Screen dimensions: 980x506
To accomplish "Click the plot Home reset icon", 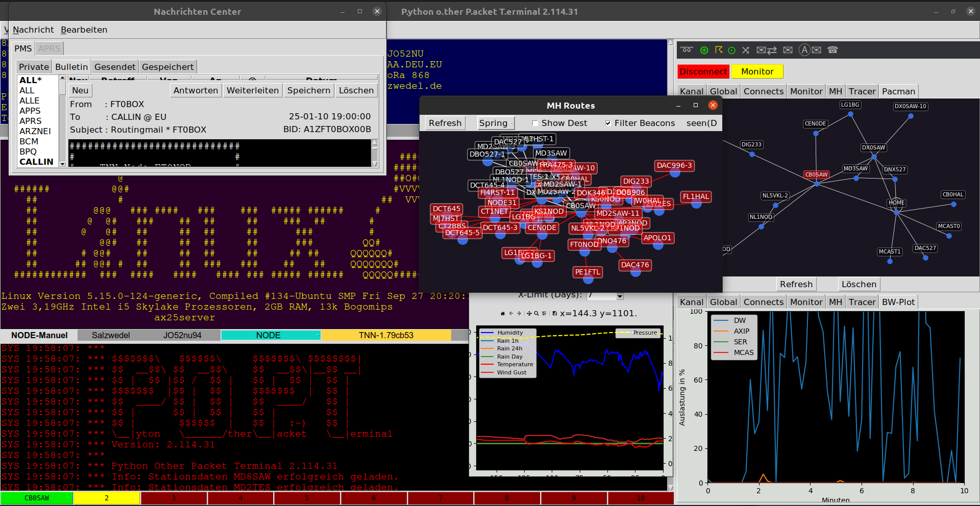I will pyautogui.click(x=503, y=314).
